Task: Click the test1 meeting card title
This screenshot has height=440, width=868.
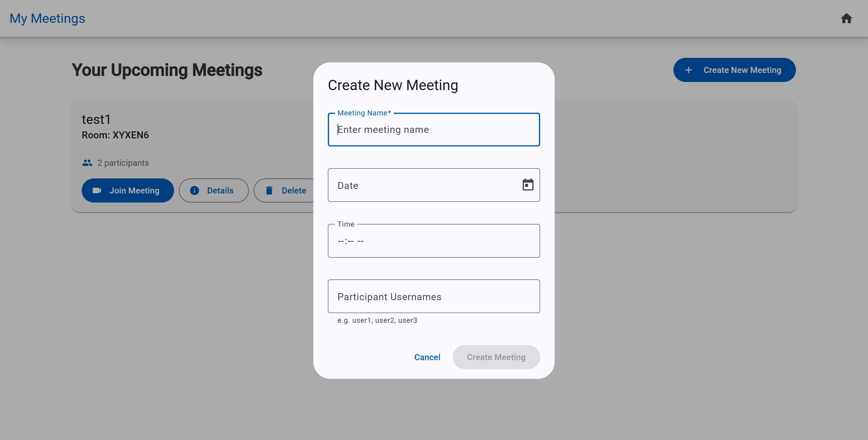Action: click(x=96, y=120)
